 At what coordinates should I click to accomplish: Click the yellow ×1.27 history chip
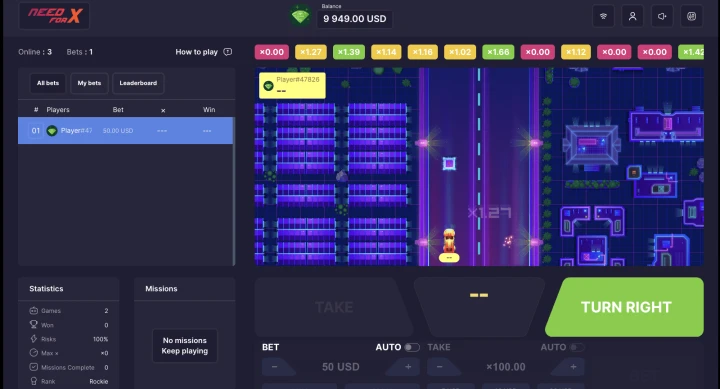coord(311,52)
